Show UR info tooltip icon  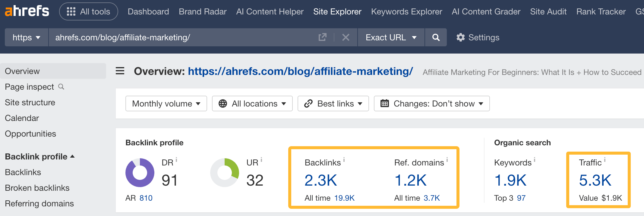[261, 160]
